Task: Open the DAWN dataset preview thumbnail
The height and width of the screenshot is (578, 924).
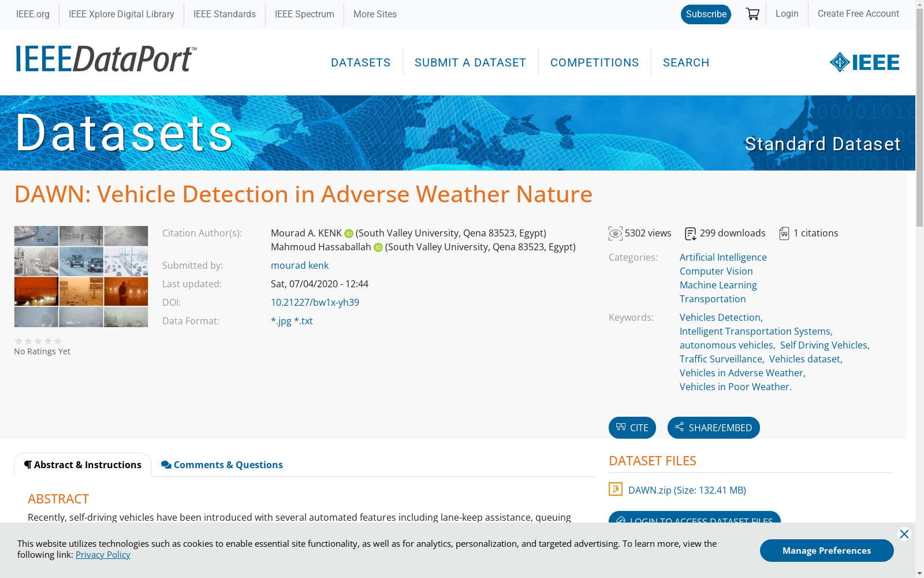Action: 81,277
